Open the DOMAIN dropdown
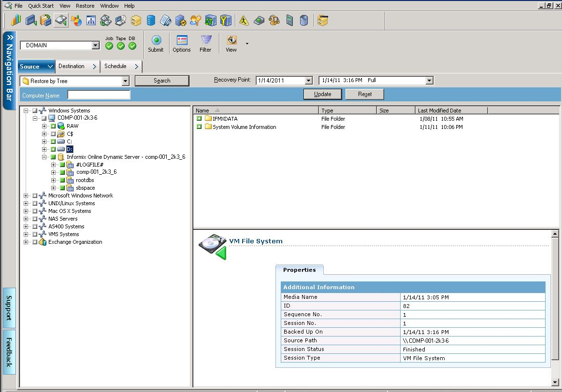This screenshot has height=392, width=562. point(95,44)
